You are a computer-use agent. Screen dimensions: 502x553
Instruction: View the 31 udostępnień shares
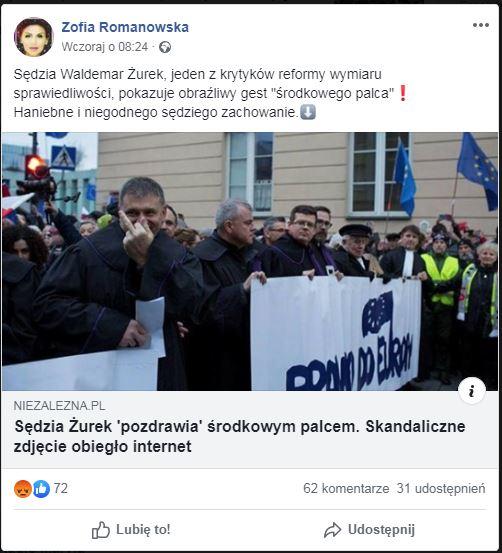441,489
